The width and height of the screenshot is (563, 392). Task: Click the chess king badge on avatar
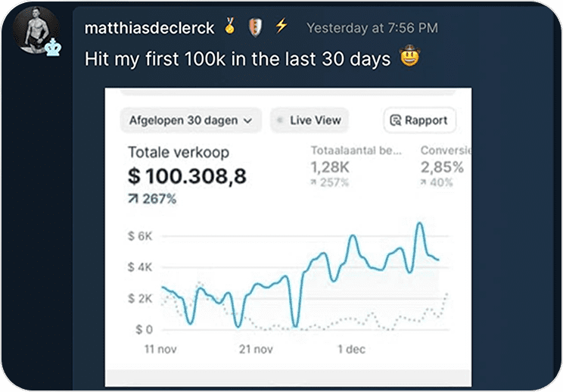[53, 47]
